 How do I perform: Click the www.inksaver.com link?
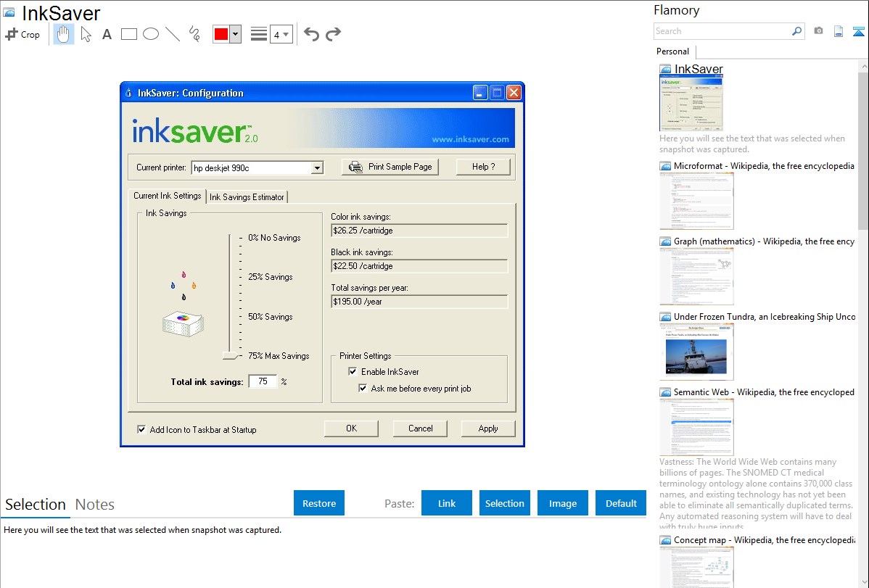(x=471, y=139)
